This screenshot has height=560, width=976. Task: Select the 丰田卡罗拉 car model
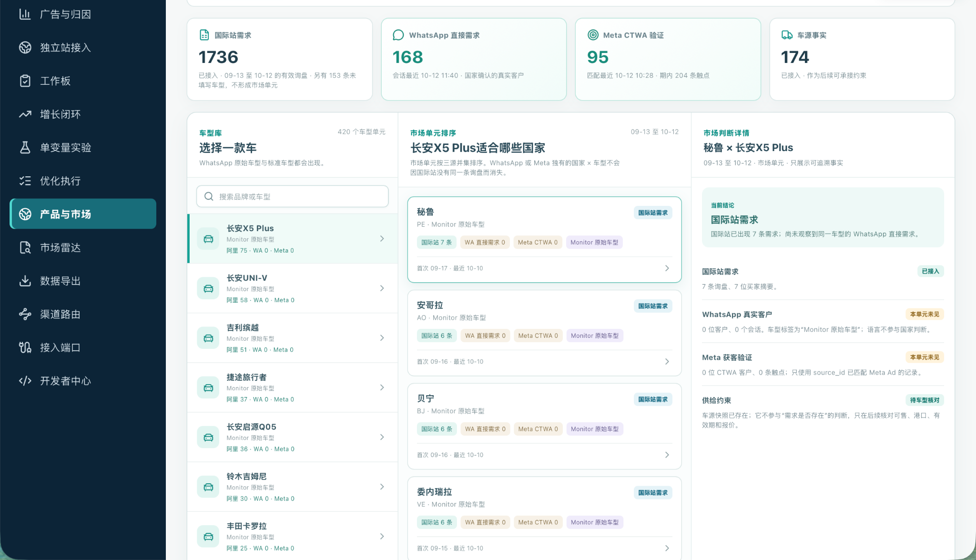[293, 536]
